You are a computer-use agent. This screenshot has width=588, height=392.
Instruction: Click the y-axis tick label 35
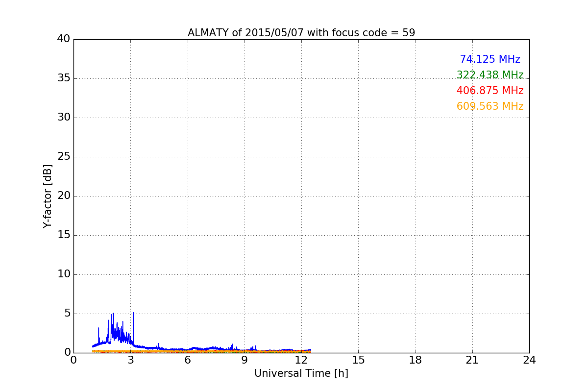64,78
